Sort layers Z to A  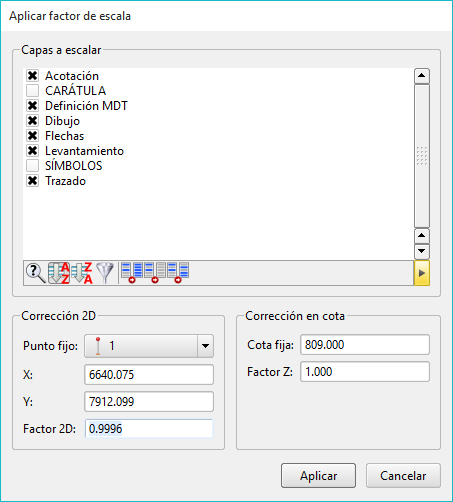pyautogui.click(x=82, y=273)
